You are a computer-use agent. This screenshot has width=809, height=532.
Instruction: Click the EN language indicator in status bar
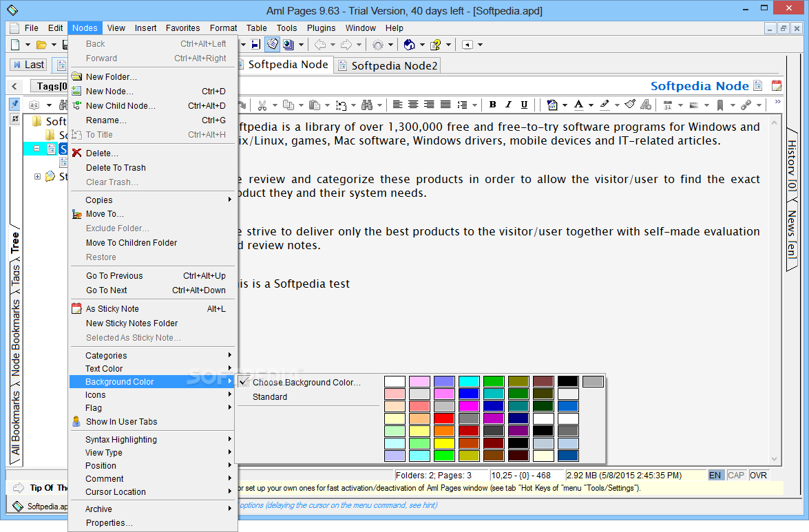[715, 476]
